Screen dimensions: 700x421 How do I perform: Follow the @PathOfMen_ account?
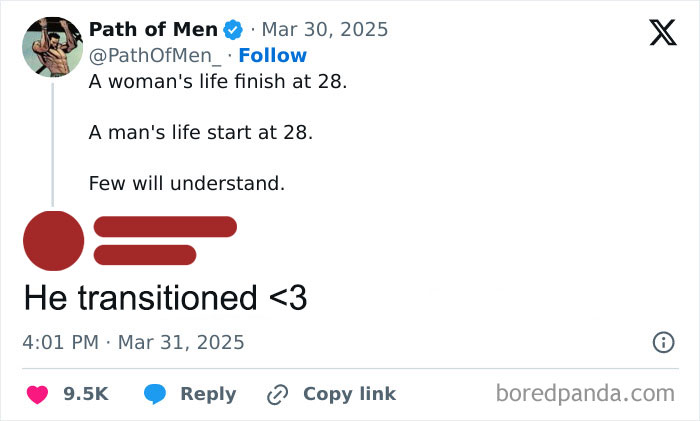click(272, 55)
